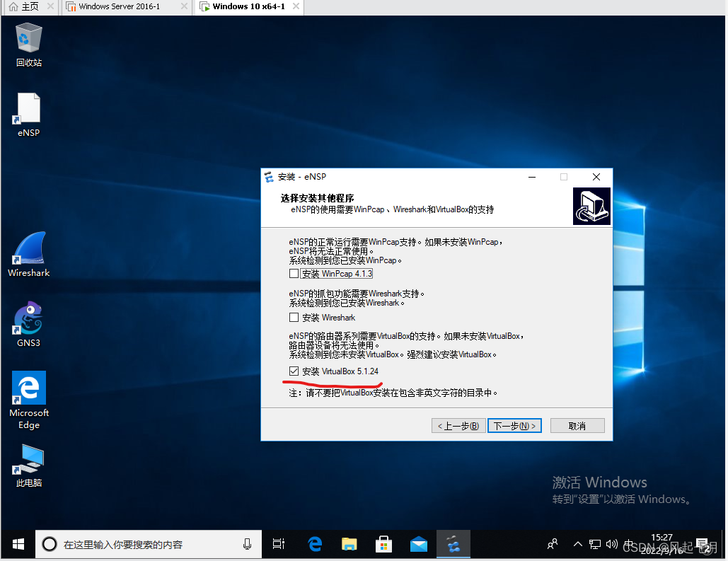The image size is (728, 561).
Task: Click text 强烈建议安装VirtualBox
Action: pos(451,354)
